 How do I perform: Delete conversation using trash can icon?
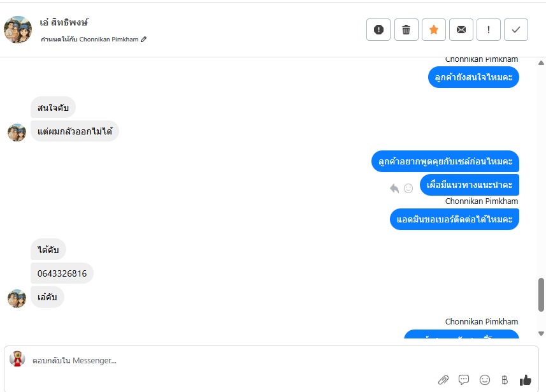click(406, 29)
